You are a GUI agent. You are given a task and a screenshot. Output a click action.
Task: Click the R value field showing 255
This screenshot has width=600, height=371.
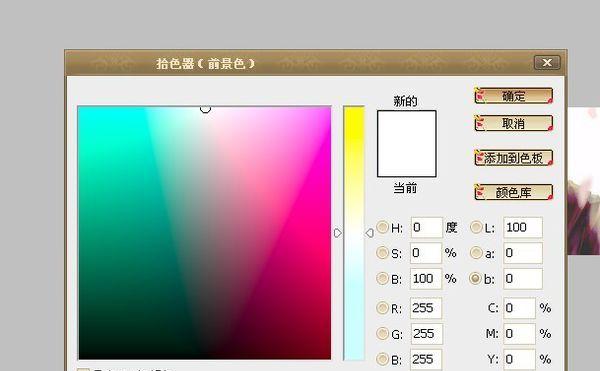426,308
